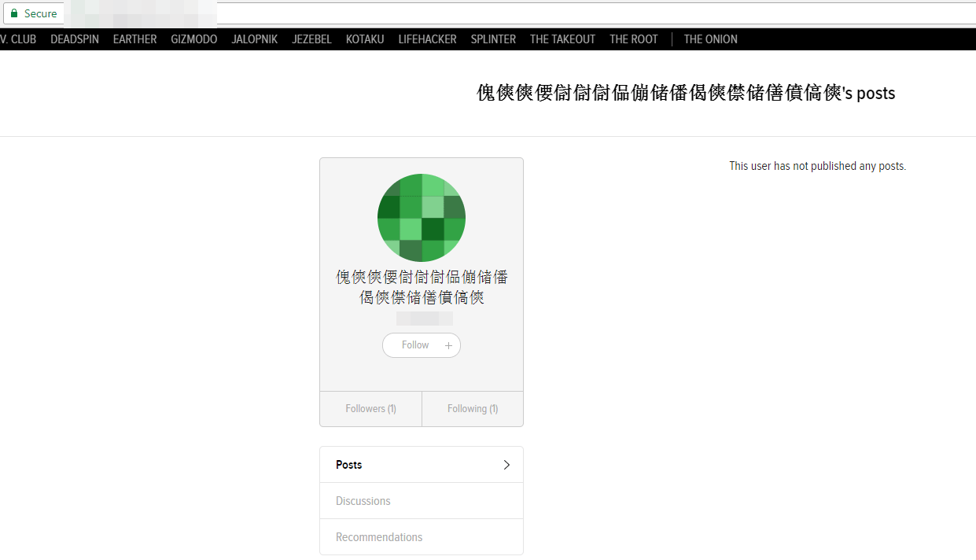Click the green Secure padlock icon
The width and height of the screenshot is (976, 560).
pyautogui.click(x=13, y=13)
